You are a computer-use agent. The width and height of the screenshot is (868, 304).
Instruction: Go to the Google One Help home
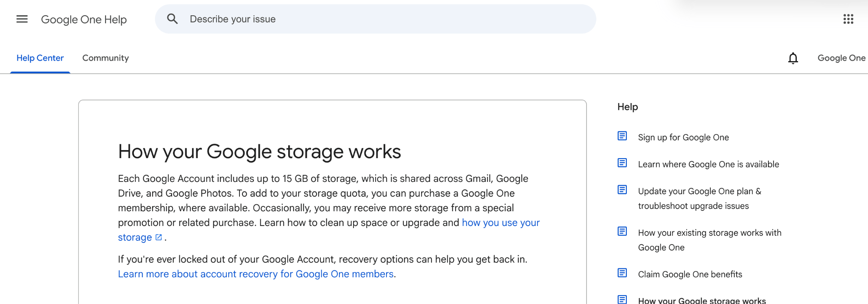[84, 20]
